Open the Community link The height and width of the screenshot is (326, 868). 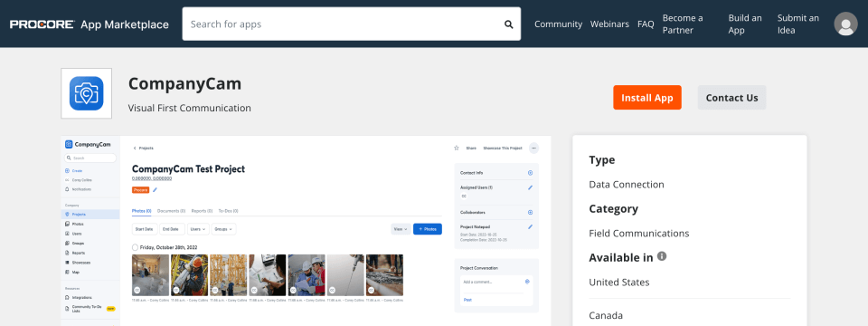[x=558, y=24]
